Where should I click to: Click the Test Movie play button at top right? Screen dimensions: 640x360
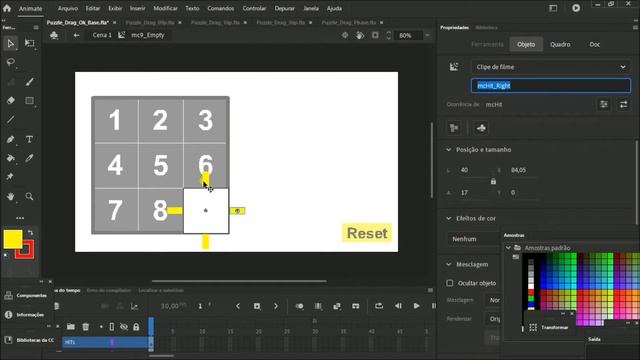click(576, 8)
